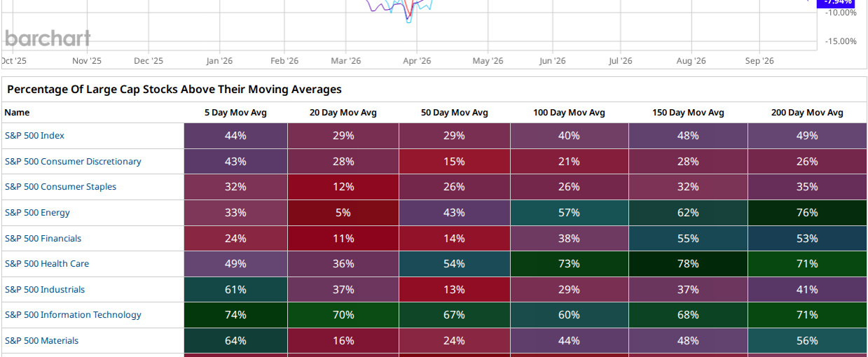Select Health Care 50-day cell 54%
This screenshot has width=868, height=357.
(454, 264)
